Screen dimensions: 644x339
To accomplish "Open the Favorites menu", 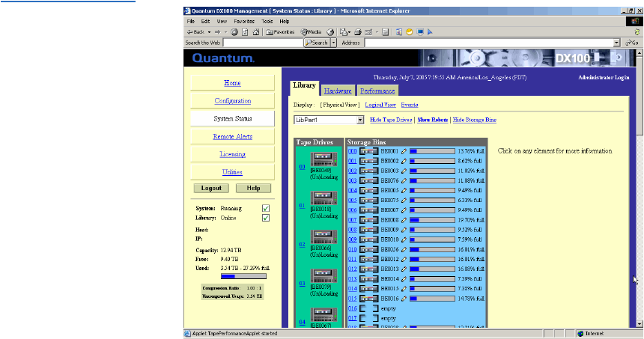I will [244, 22].
